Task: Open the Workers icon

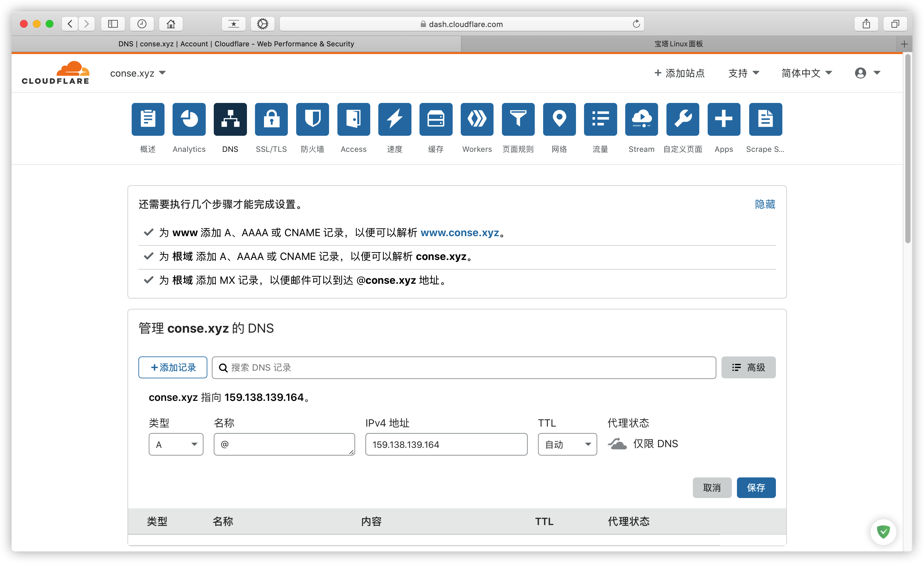Action: point(477,119)
